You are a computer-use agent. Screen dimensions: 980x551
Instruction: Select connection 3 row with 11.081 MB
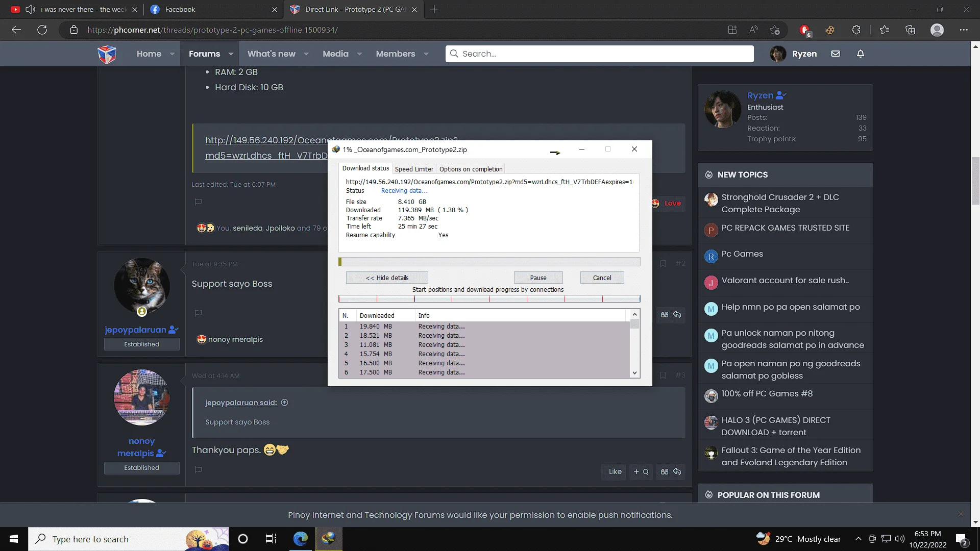(x=484, y=345)
